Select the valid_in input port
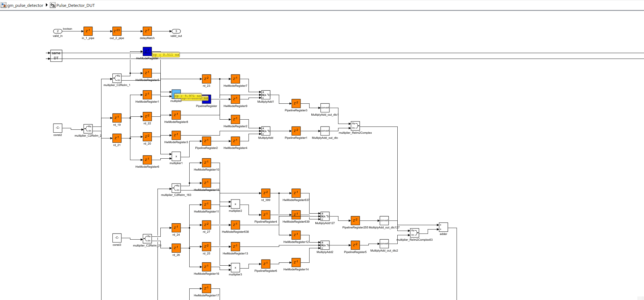Viewport: 644px width, 300px height. click(x=58, y=31)
